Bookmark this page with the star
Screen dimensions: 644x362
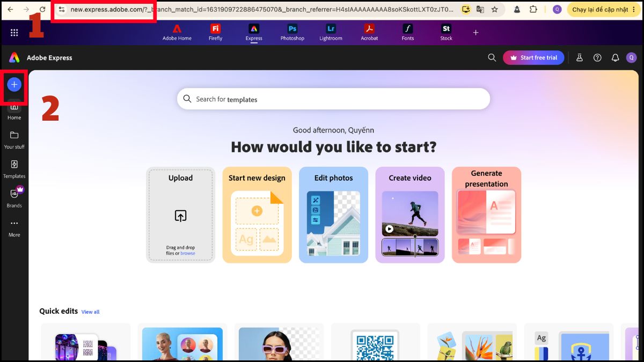[x=494, y=10]
